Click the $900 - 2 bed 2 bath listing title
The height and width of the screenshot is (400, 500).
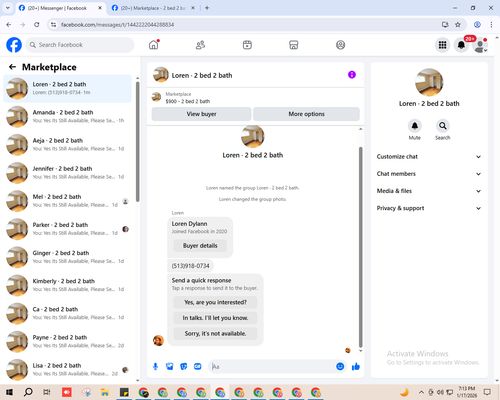click(x=188, y=101)
